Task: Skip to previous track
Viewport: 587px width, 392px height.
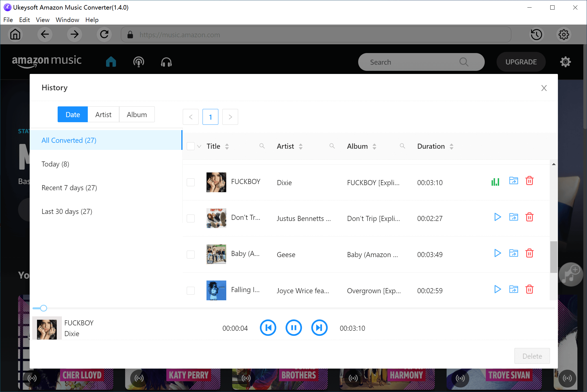Action: click(268, 328)
